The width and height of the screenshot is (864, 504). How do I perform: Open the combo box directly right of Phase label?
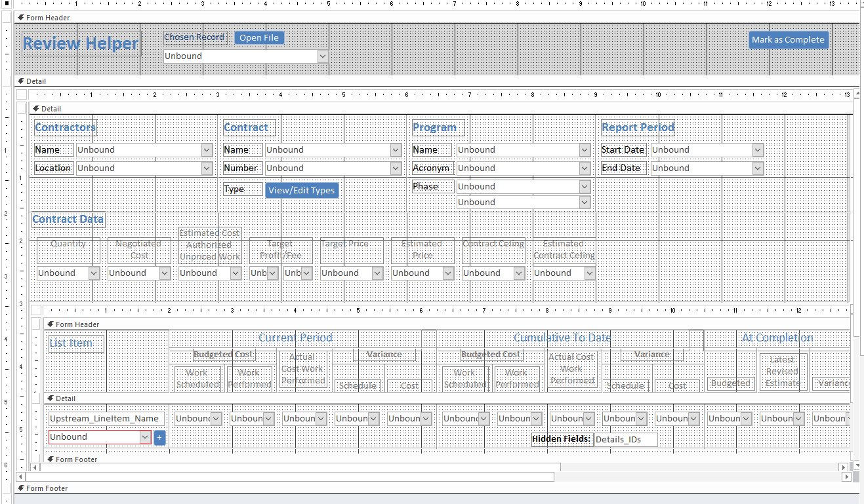[585, 187]
